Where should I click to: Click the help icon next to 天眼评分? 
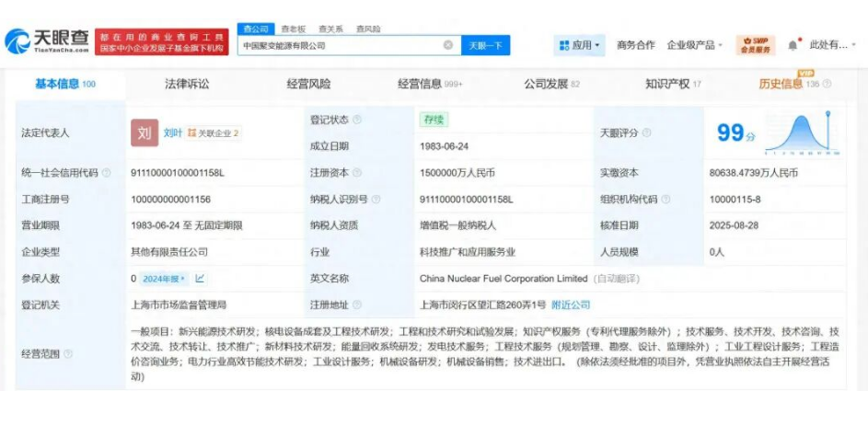[x=646, y=133]
